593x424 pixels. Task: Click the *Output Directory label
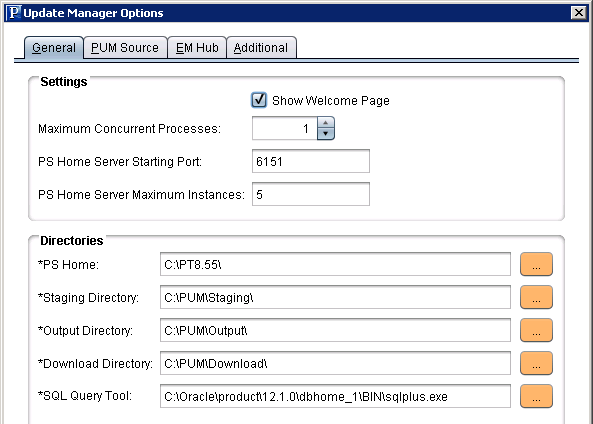pyautogui.click(x=85, y=331)
